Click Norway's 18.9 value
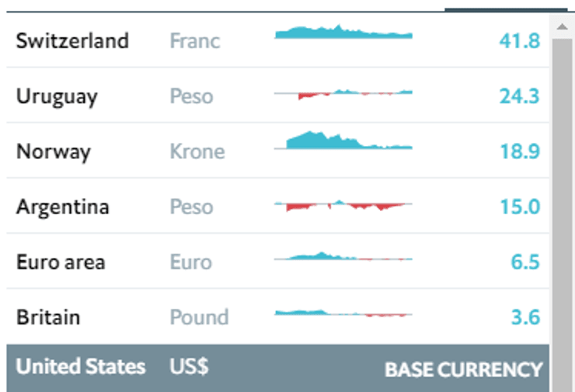575x392 pixels. 519,151
